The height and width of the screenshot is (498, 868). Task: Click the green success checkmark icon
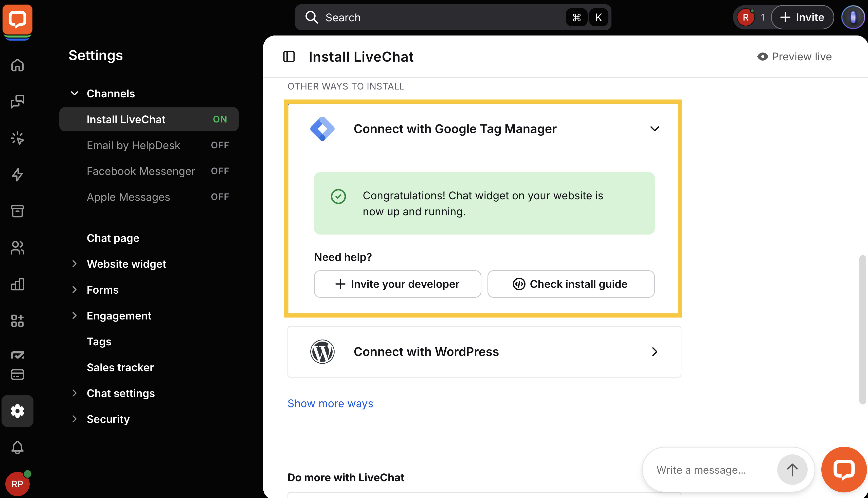point(338,196)
